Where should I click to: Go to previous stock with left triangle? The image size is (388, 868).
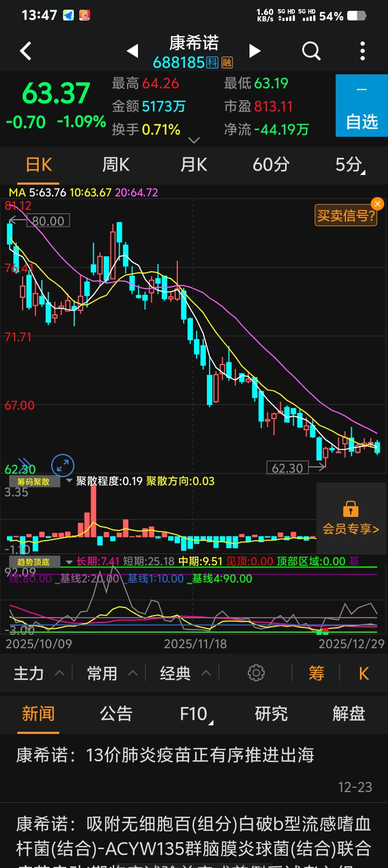[133, 51]
